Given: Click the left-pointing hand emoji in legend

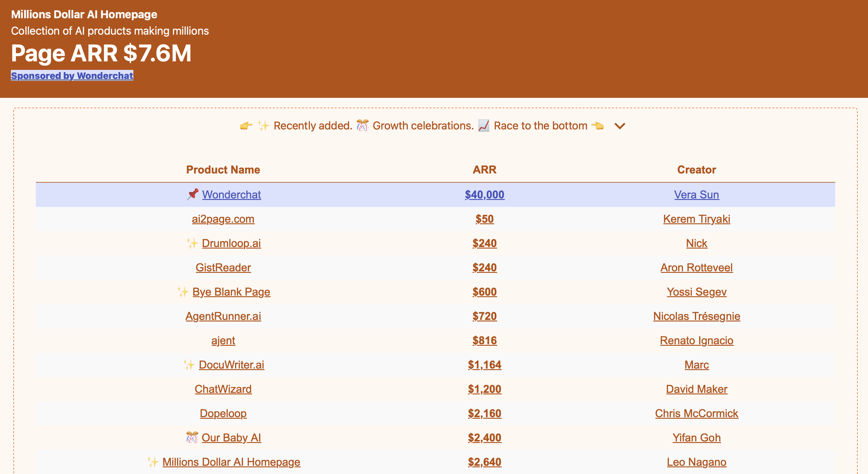Looking at the screenshot, I should [x=597, y=126].
